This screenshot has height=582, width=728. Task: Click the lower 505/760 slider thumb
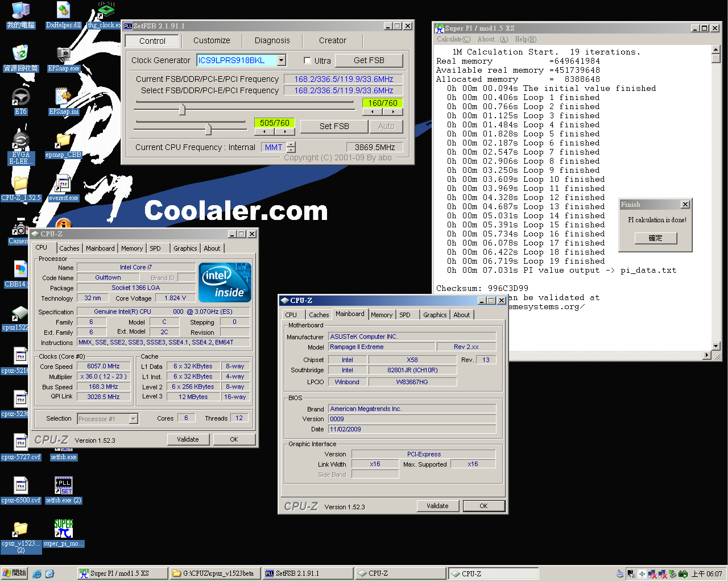209,128
